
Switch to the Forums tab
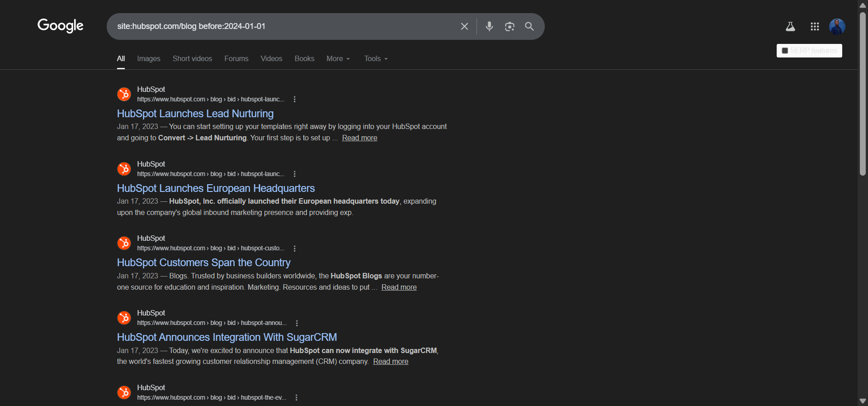[236, 58]
